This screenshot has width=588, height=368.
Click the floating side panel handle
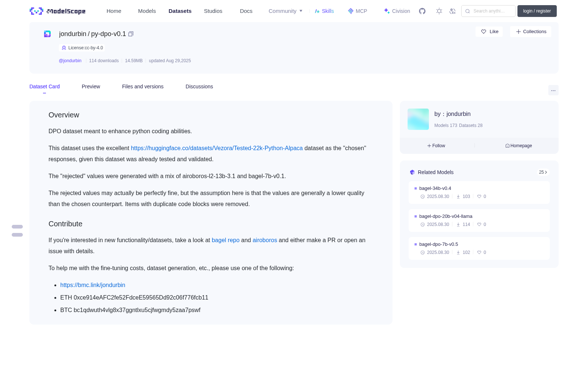17,231
